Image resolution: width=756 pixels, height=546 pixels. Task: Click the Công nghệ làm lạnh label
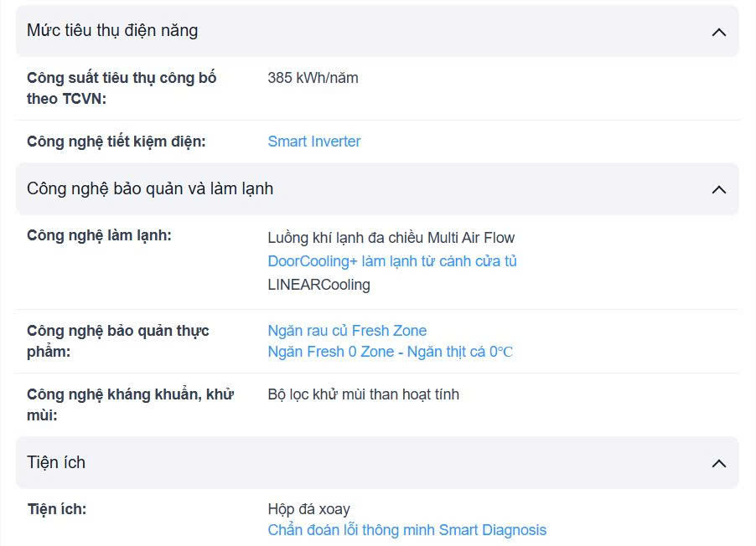pyautogui.click(x=99, y=235)
